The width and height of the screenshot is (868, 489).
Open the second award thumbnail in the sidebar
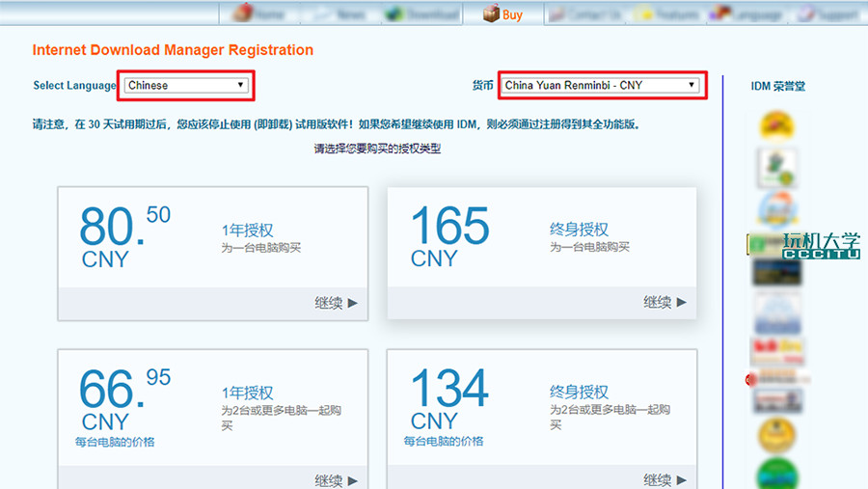click(776, 166)
